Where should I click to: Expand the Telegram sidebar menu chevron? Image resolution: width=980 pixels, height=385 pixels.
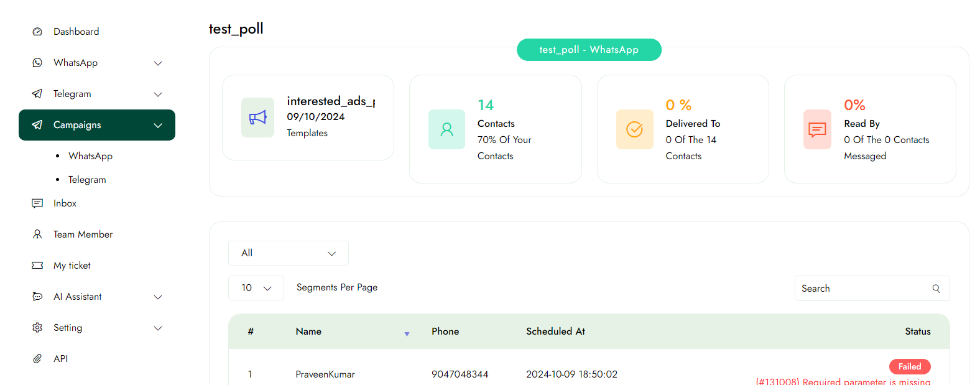pos(158,95)
